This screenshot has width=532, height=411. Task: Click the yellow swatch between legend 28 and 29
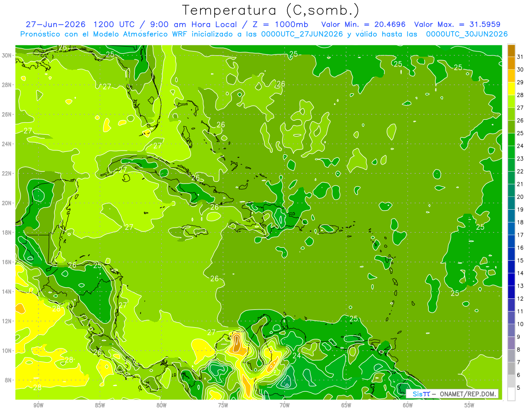[511, 89]
